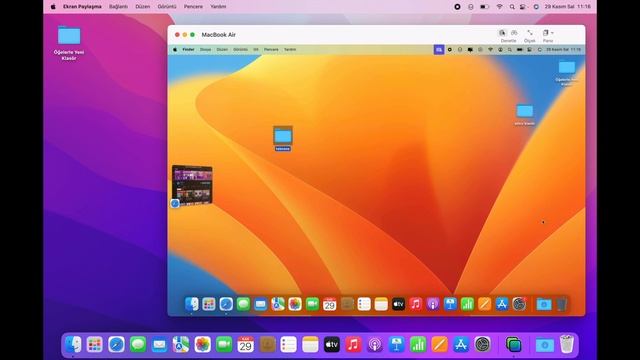The image size is (640, 360).
Task: Click local screen recording indicator icon
Action: pyautogui.click(x=457, y=7)
